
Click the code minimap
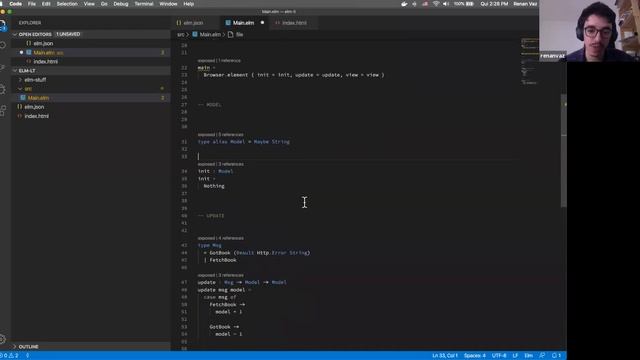point(529,61)
